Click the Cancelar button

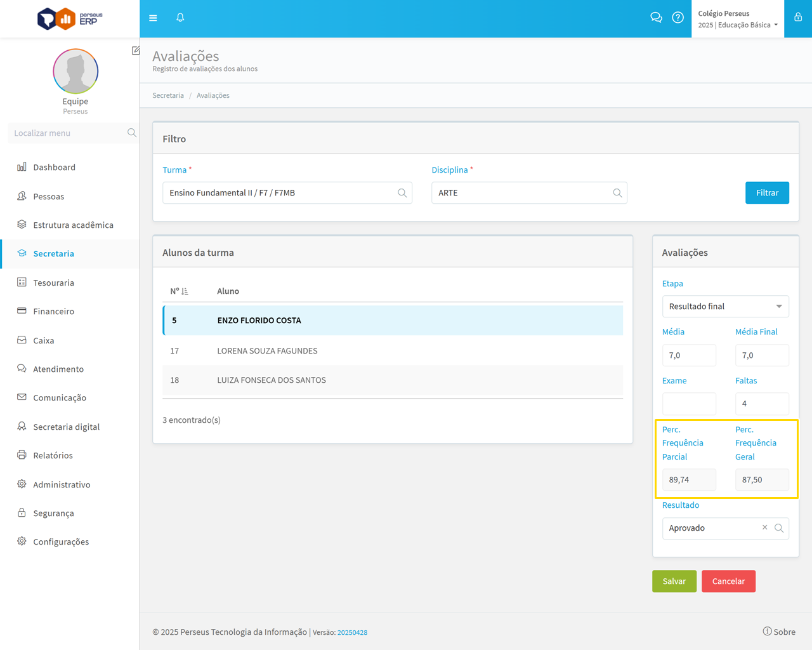728,581
